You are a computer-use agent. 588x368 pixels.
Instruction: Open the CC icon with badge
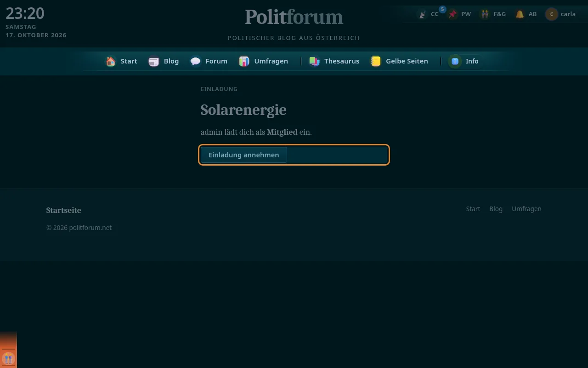[x=422, y=14]
